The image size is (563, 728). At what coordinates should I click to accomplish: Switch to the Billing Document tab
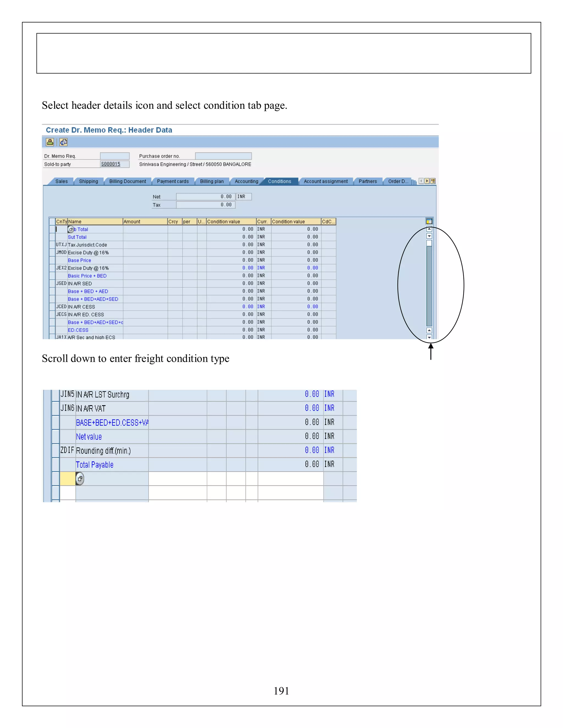[x=127, y=181]
